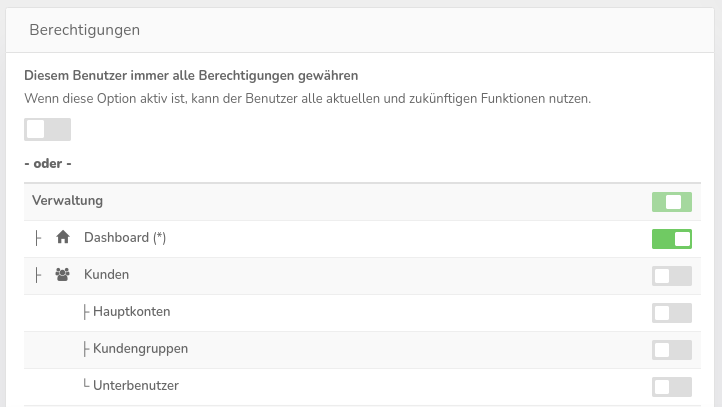Enable the grant-all-permissions switch above 'oder'

(48, 129)
